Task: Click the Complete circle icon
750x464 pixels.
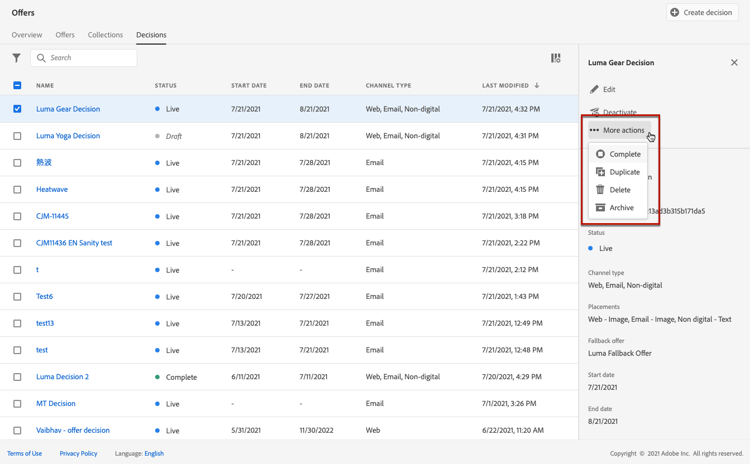Action: (x=600, y=154)
